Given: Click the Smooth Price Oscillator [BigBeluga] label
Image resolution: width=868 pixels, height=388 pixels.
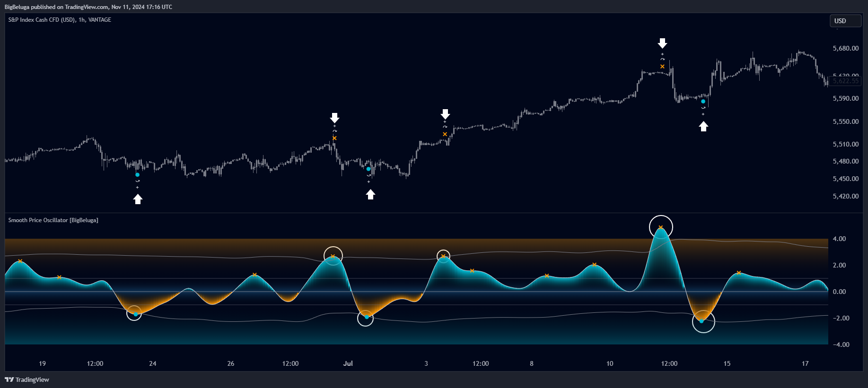Looking at the screenshot, I should 53,220.
